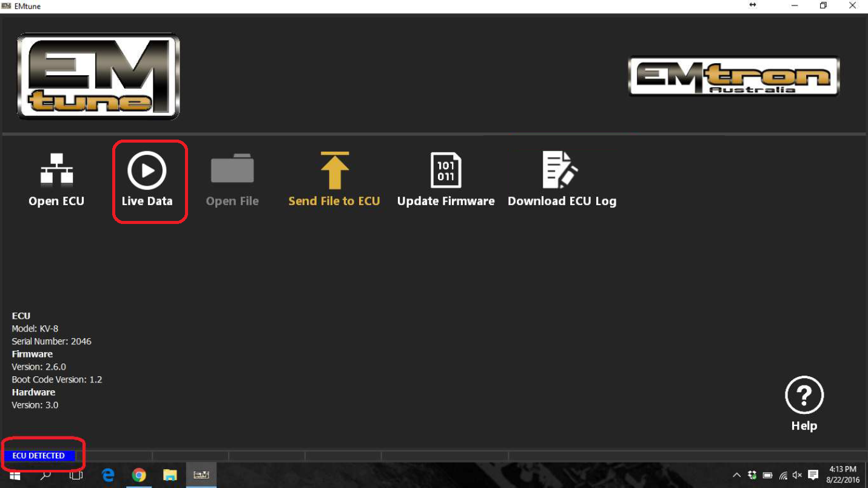Launch Microsoft Edge from taskbar

point(108,475)
